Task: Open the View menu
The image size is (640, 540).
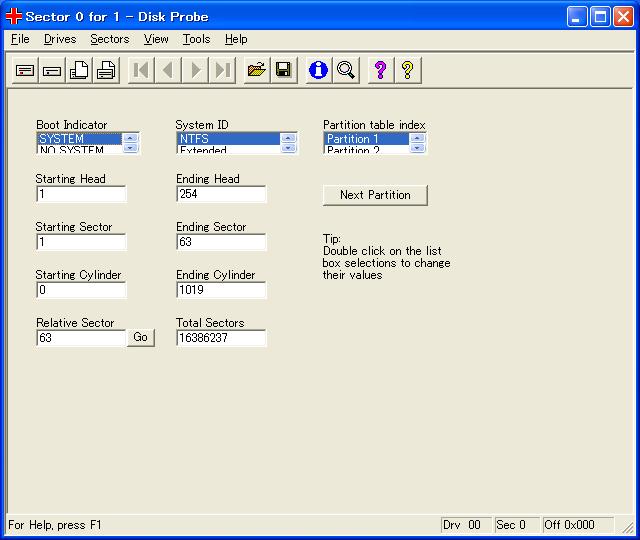Action: 156,39
